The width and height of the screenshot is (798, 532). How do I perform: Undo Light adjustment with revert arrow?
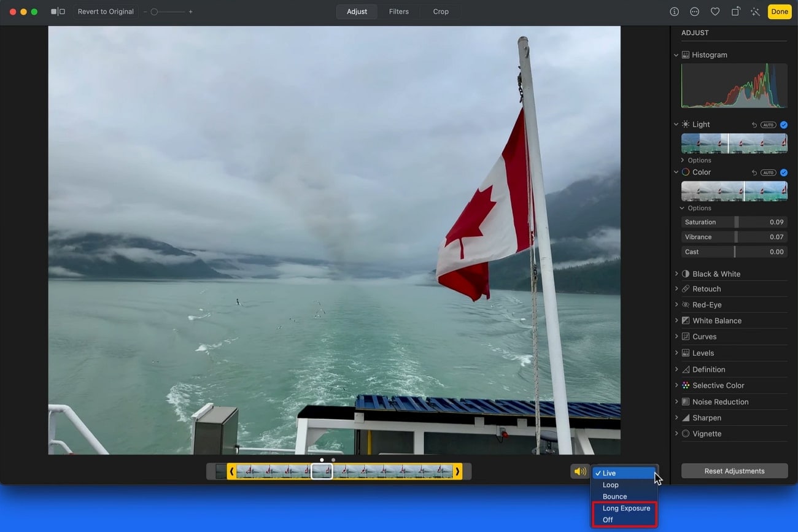754,125
